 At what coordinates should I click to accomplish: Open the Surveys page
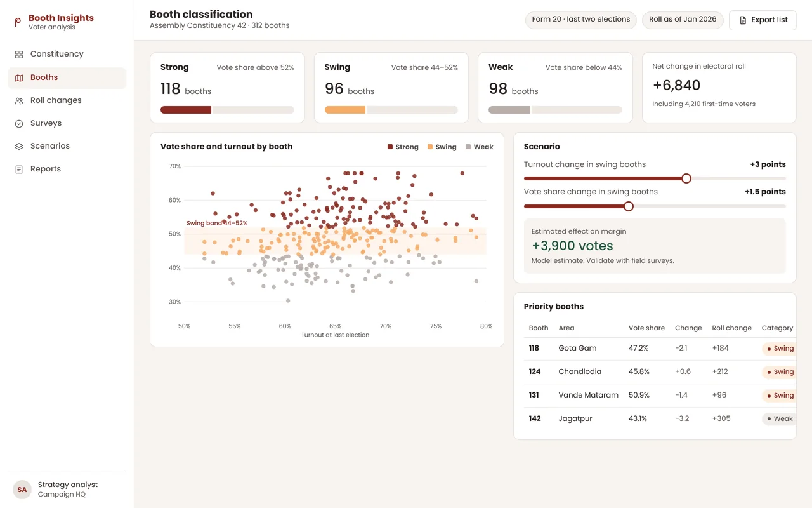click(67, 123)
